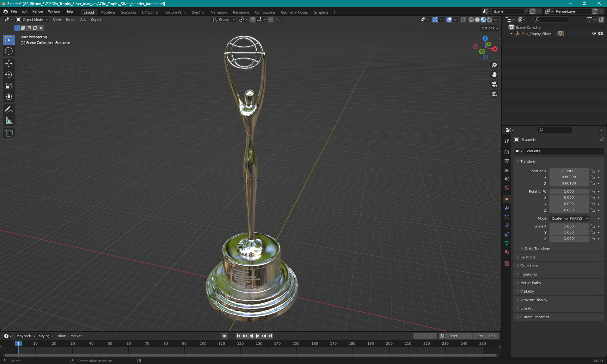
Task: Open the Texture properties tab
Action: (x=507, y=264)
